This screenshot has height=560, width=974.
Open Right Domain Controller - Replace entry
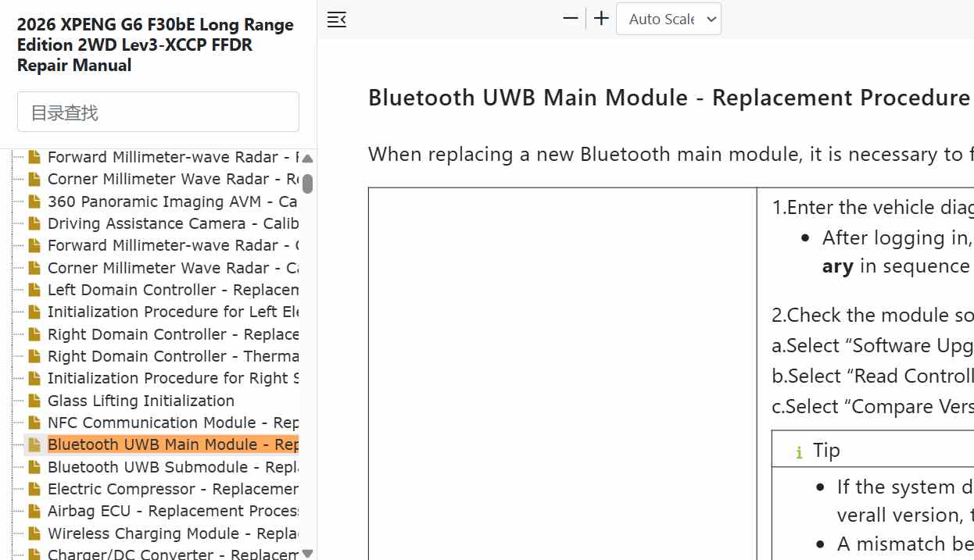click(x=173, y=334)
